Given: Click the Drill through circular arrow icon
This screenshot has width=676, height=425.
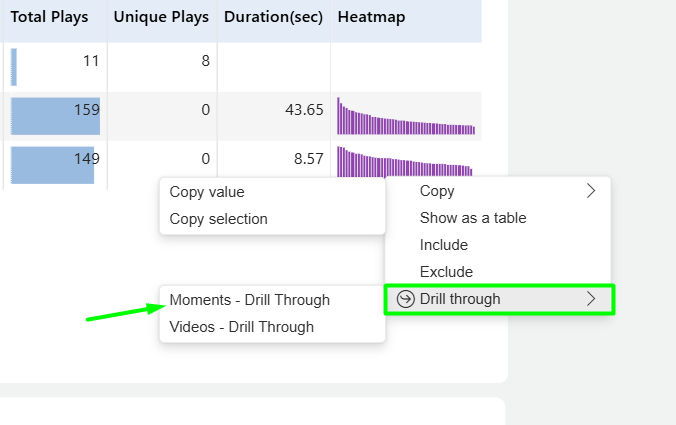Looking at the screenshot, I should [405, 299].
